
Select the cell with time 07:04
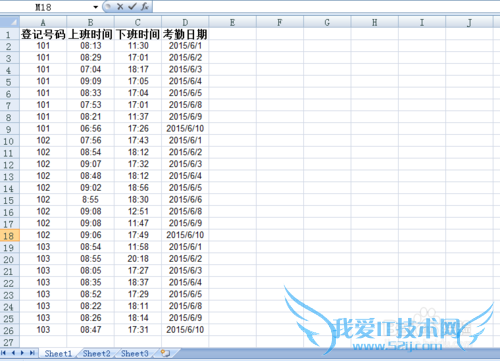(x=90, y=69)
